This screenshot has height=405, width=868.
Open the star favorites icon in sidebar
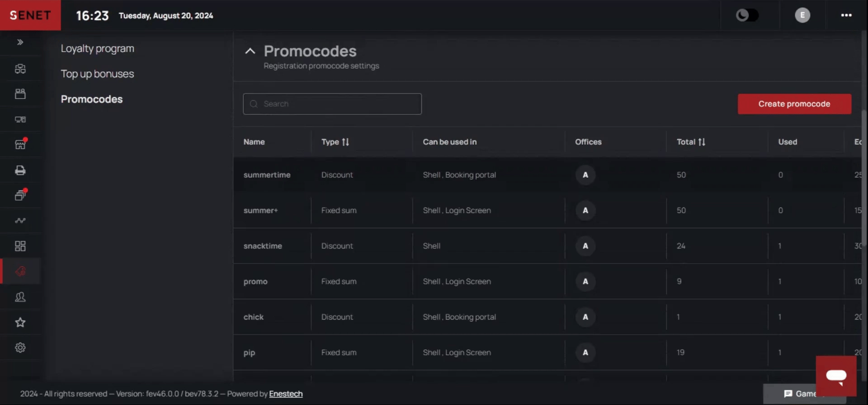coord(20,322)
